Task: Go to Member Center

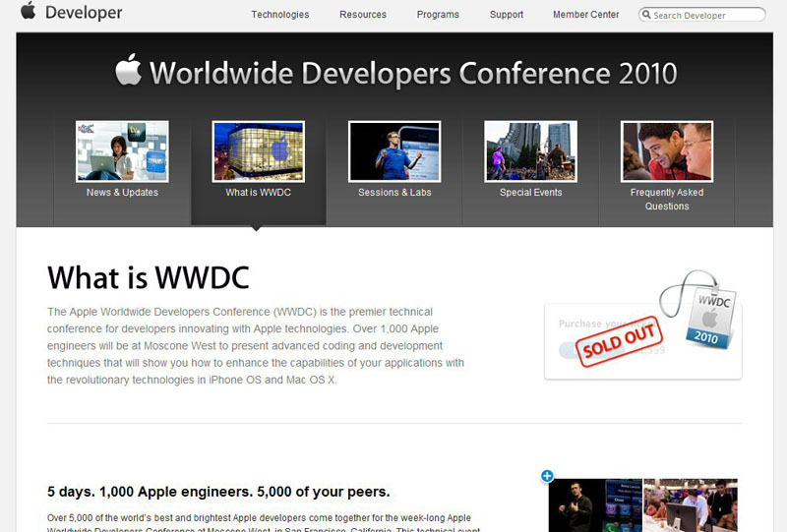Action: click(585, 15)
